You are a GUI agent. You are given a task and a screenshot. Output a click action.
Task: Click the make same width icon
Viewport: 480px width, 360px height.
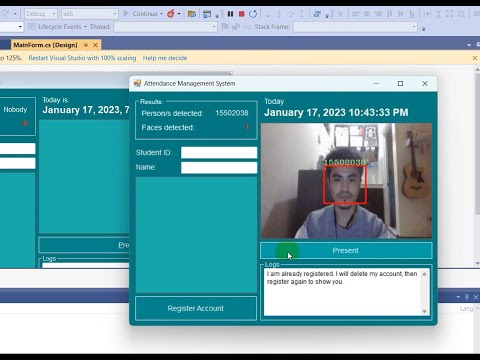(427, 14)
